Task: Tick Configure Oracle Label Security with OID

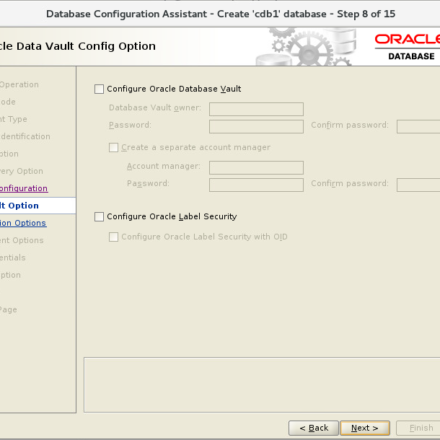Action: pos(114,237)
